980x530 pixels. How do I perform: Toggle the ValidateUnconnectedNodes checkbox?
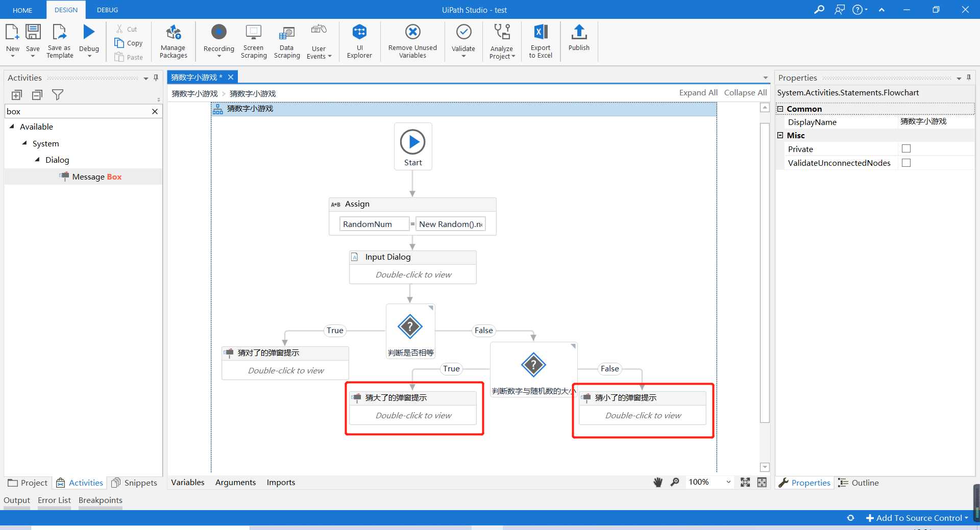906,163
